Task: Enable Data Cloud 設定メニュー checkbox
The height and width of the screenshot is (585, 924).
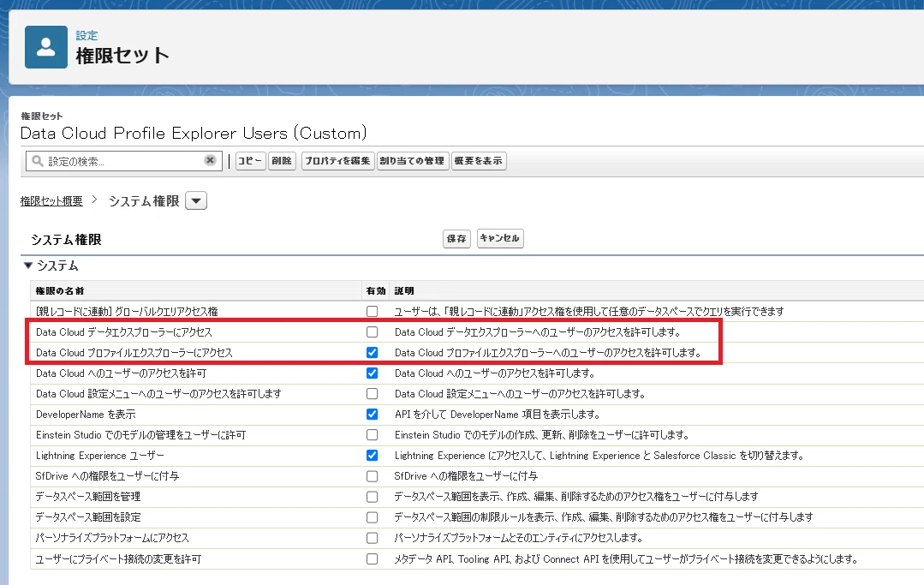Action: (x=372, y=393)
